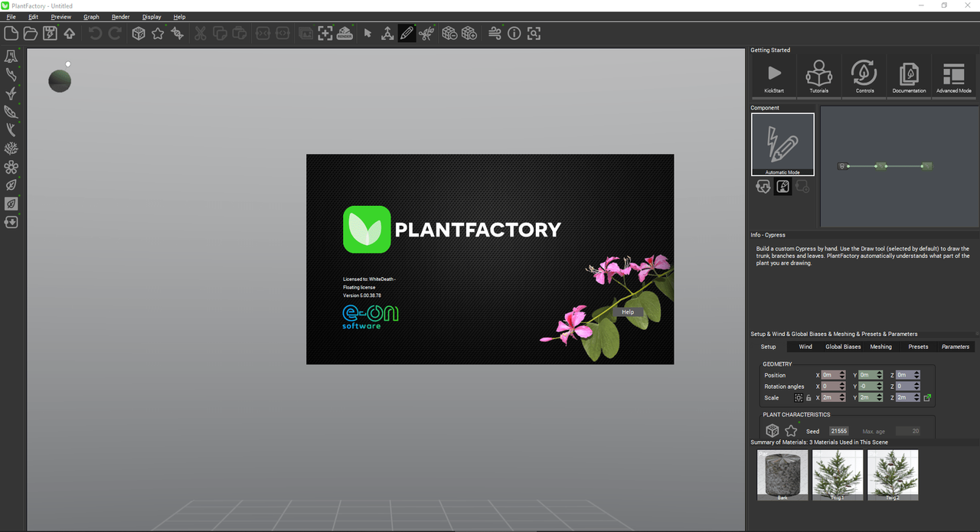Click the highlighted leaf icon in sidebar
980x532 pixels.
pyautogui.click(x=11, y=204)
